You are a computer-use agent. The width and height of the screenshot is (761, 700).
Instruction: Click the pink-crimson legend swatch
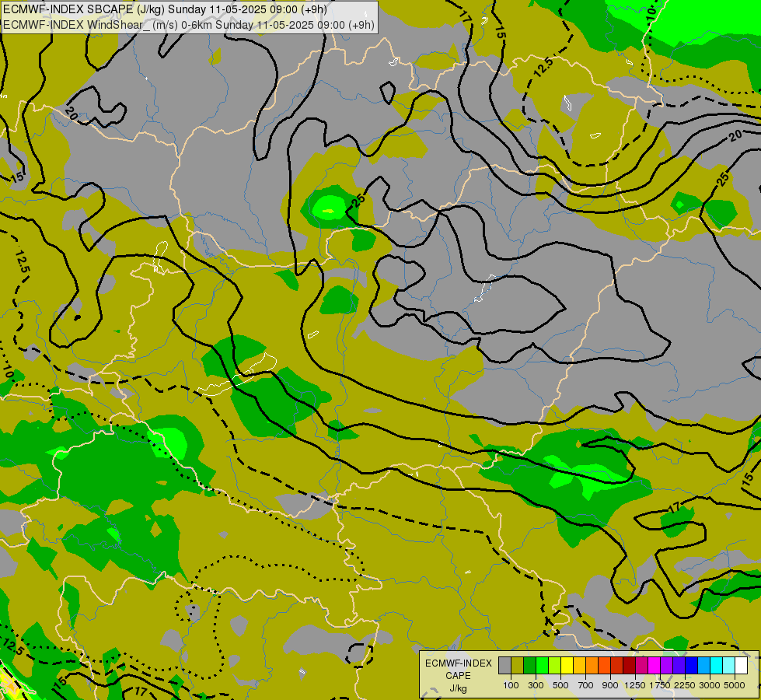pyautogui.click(x=641, y=666)
